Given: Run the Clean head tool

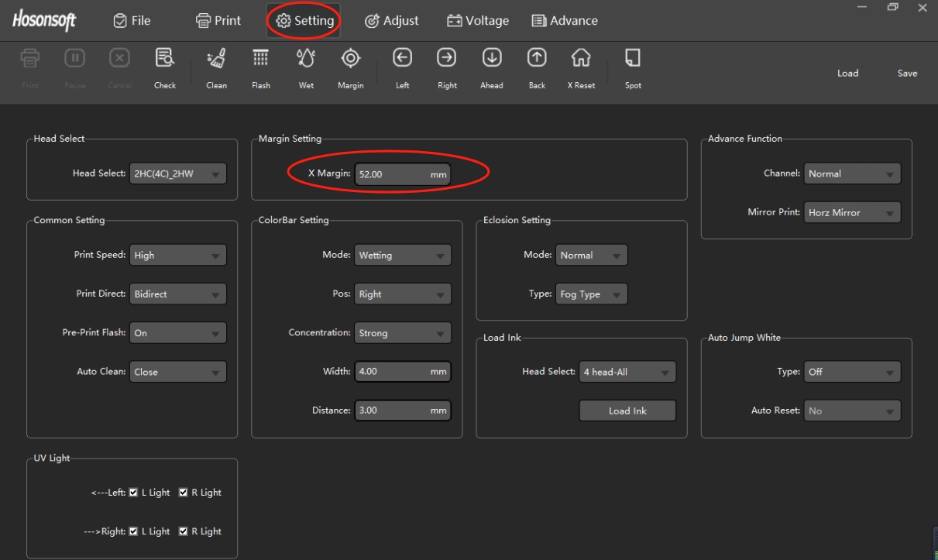Looking at the screenshot, I should [x=216, y=60].
